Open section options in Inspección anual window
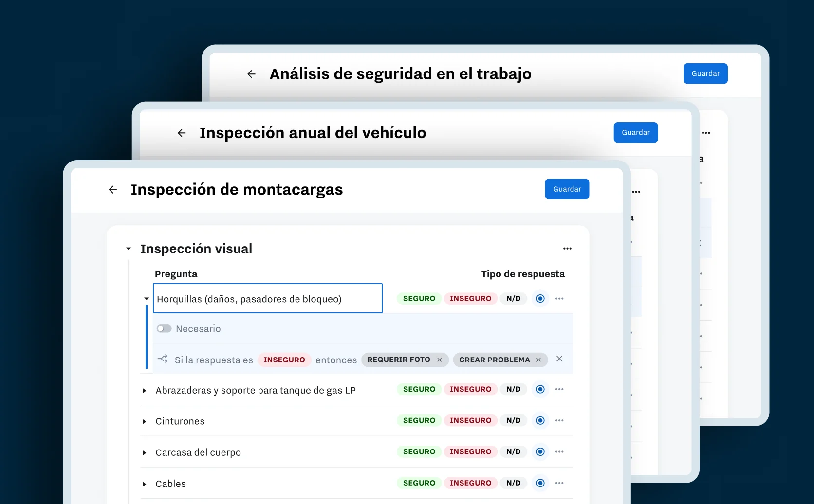The height and width of the screenshot is (504, 814). click(x=636, y=192)
